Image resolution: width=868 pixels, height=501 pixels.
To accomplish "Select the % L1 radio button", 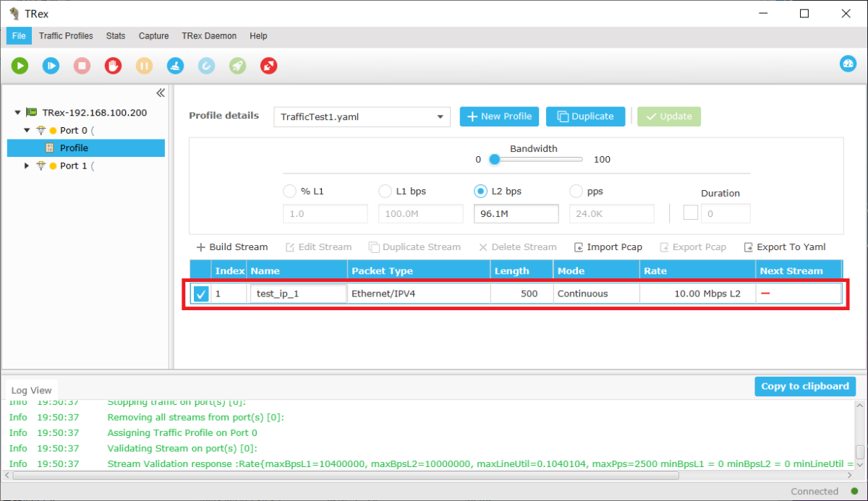I will [x=289, y=192].
